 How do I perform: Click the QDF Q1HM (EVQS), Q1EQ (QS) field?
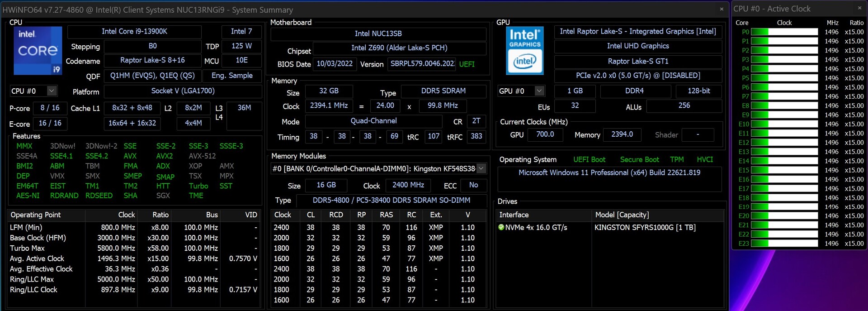[x=153, y=76]
